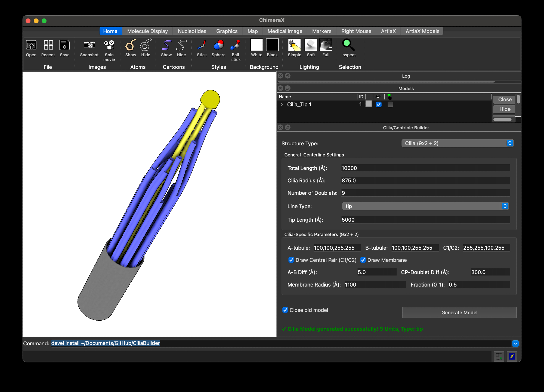
Task: Set lighting to Soft
Action: (x=311, y=45)
